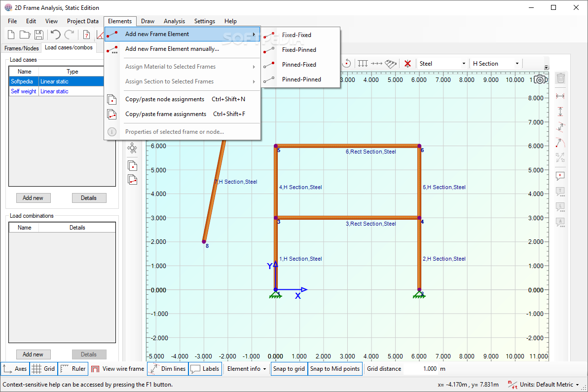Click Add new under Load cases
The width and height of the screenshot is (588, 392).
33,198
